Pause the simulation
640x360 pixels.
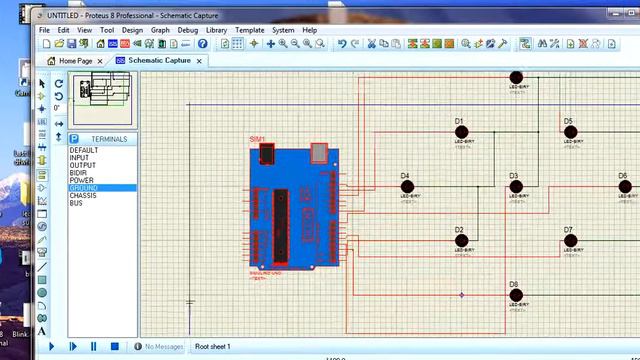(x=93, y=347)
